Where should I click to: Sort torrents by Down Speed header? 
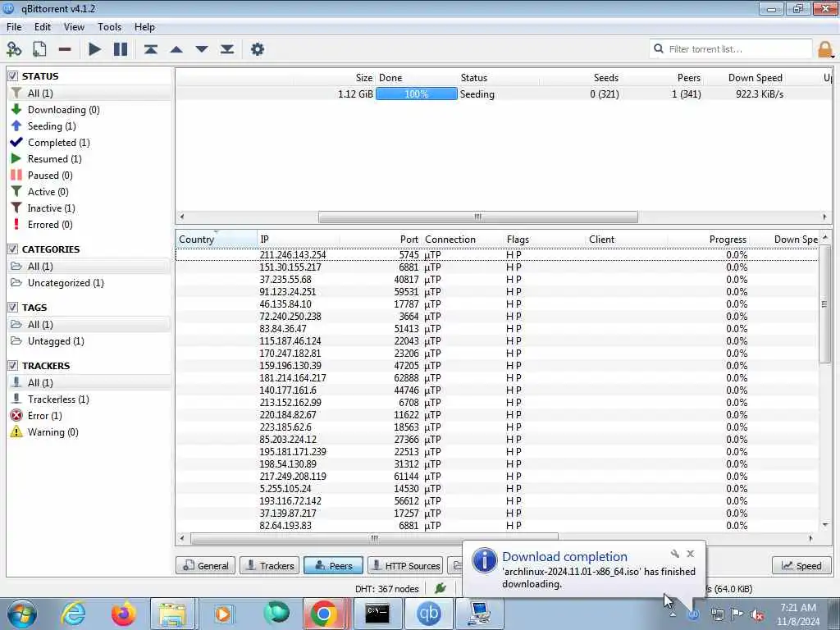(745, 78)
